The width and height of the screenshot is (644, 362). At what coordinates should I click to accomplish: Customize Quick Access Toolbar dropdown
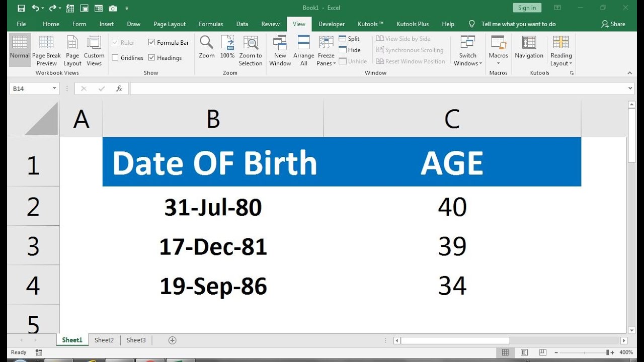point(127,9)
